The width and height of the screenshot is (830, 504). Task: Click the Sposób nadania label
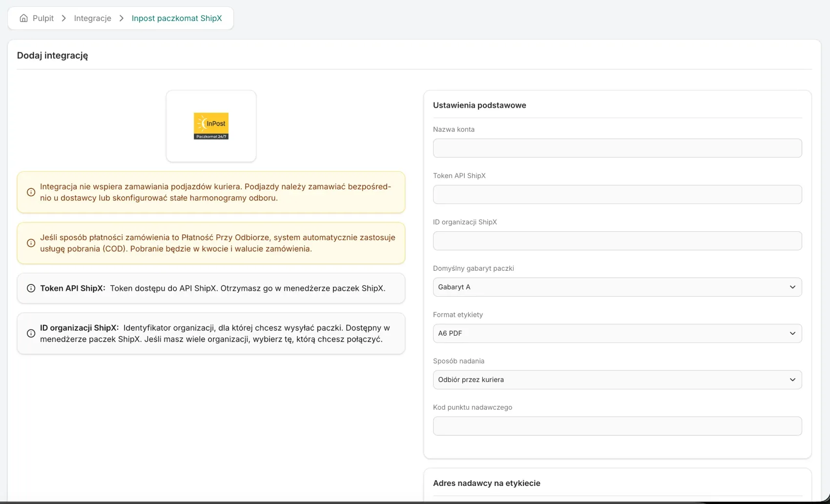458,361
